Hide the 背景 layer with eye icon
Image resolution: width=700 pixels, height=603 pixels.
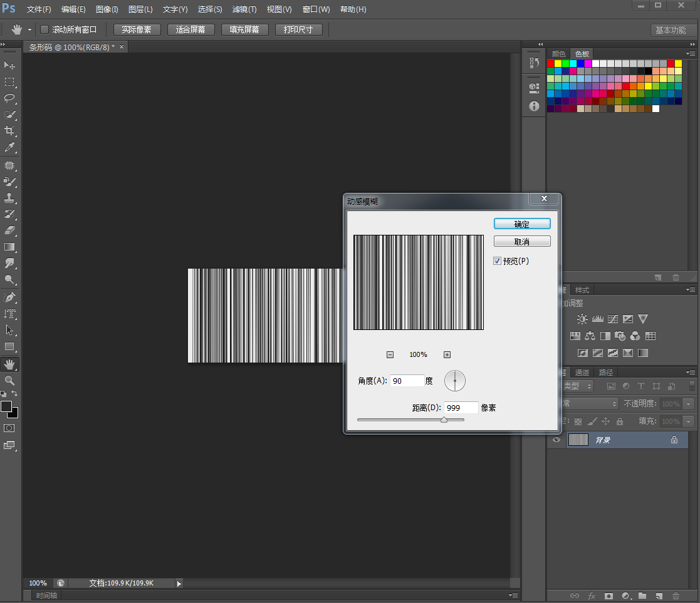pyautogui.click(x=556, y=440)
